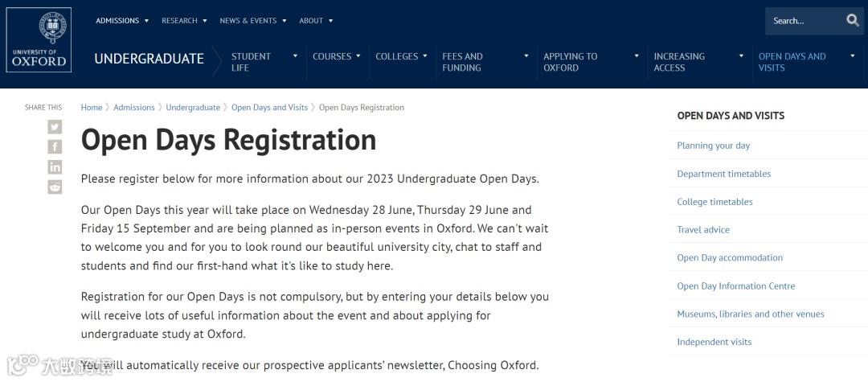Open the About top menu
Screen dimensions: 868x382
tap(311, 20)
